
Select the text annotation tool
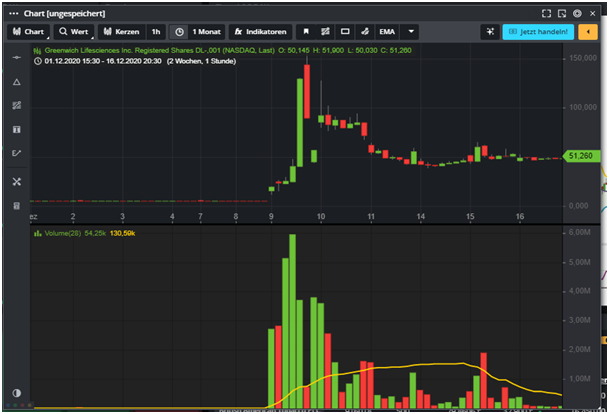point(16,129)
